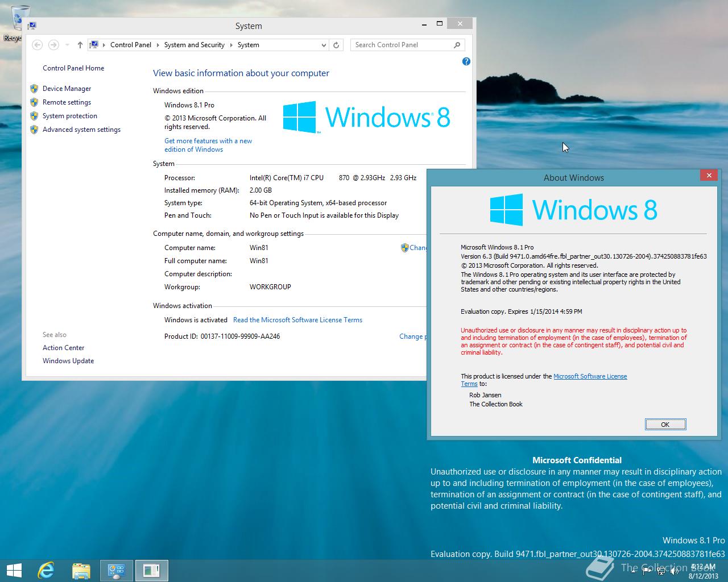Click OK in About Windows dialog
The height and width of the screenshot is (582, 728).
click(665, 425)
